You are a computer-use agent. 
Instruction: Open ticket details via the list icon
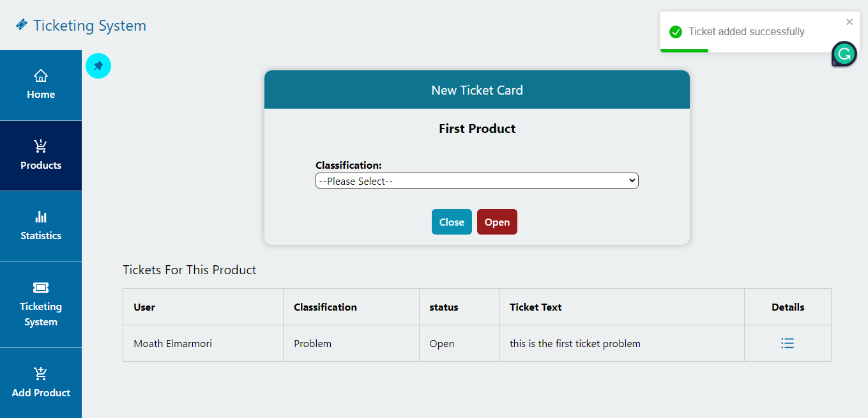788,343
